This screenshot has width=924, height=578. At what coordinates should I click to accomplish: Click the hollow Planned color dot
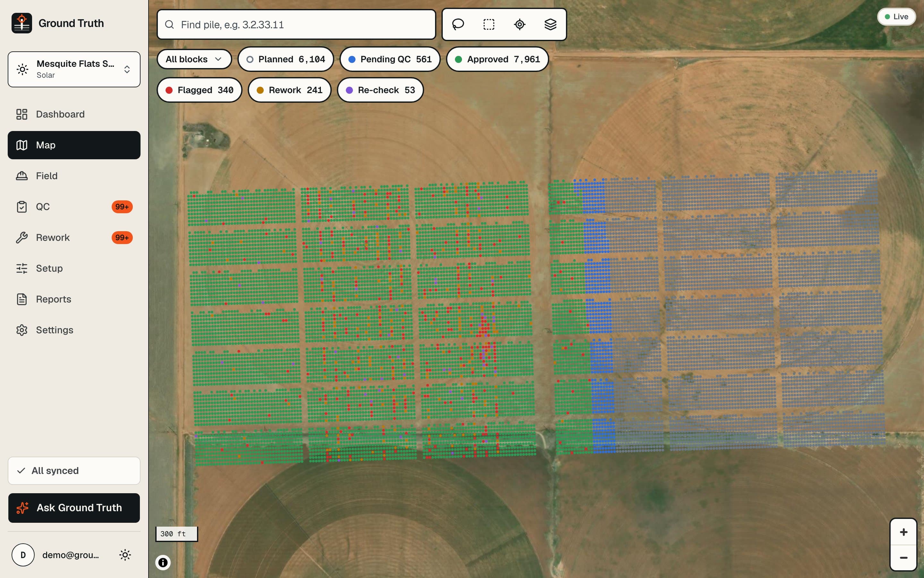[x=250, y=59]
